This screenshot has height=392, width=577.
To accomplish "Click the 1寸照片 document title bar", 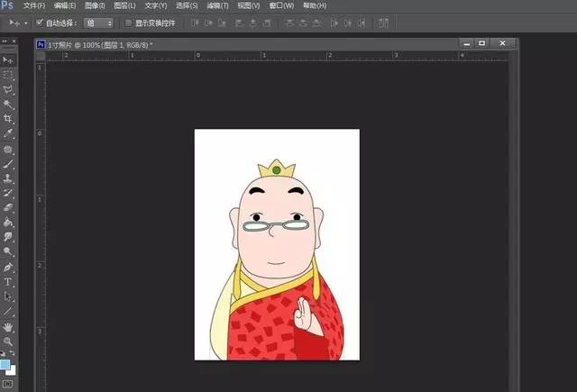I will 276,45.
